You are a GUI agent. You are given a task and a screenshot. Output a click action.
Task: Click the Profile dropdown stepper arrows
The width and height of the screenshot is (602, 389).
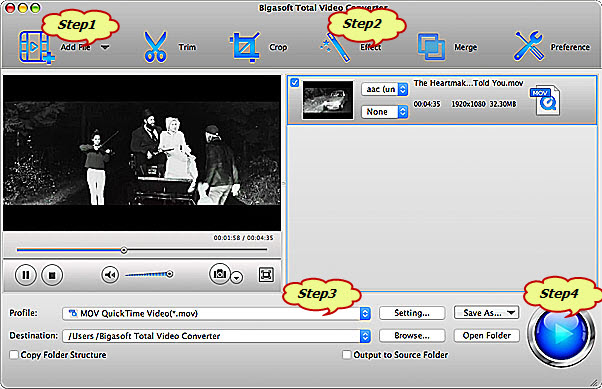(365, 313)
